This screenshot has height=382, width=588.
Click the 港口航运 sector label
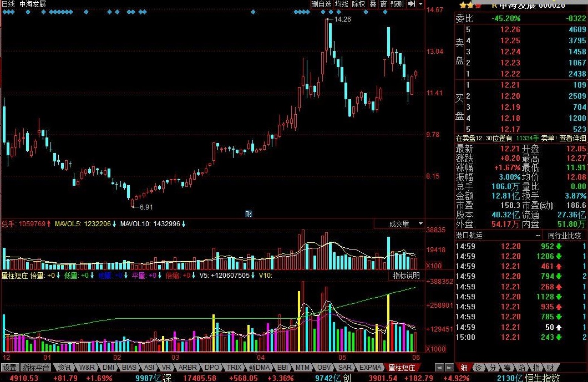click(x=469, y=236)
